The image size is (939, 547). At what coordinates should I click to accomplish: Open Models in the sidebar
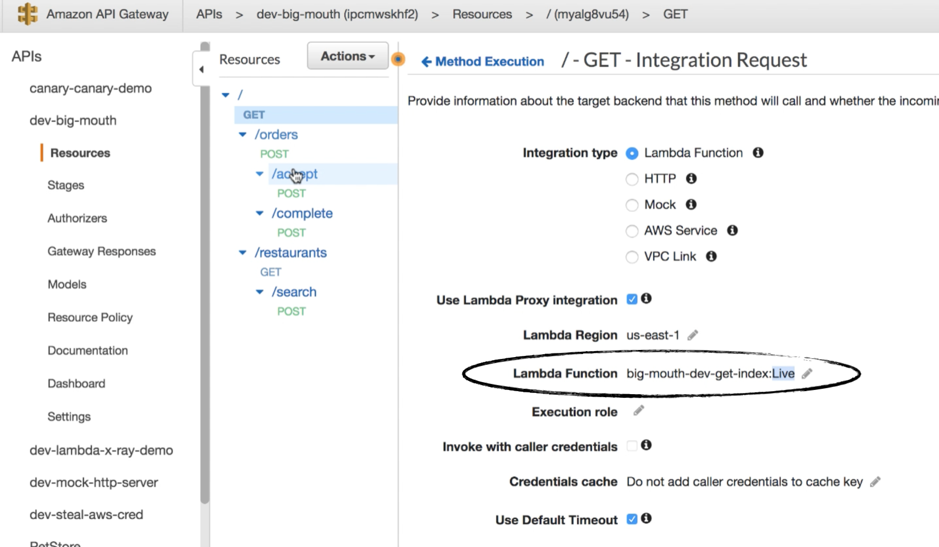click(67, 284)
